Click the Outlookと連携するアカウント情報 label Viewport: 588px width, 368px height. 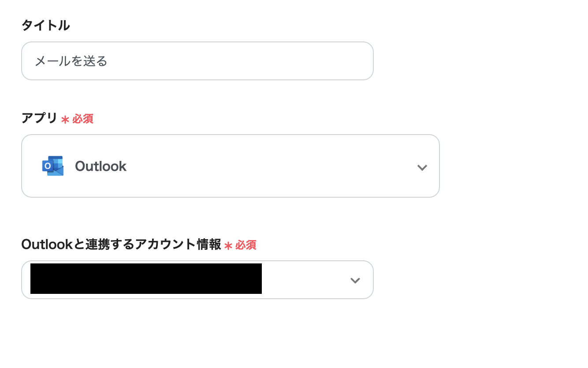click(x=121, y=244)
